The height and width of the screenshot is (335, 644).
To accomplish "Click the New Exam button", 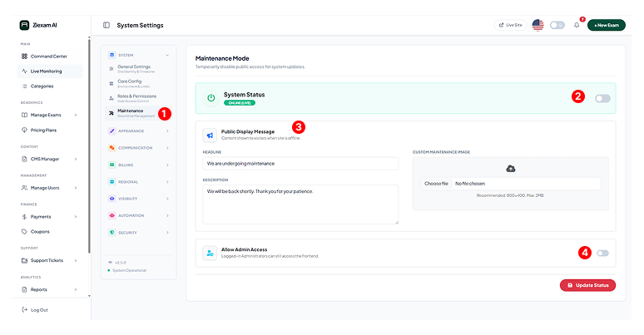I will pos(606,25).
